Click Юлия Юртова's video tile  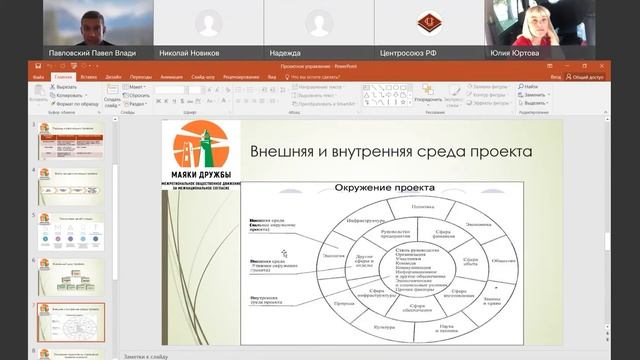[540, 29]
